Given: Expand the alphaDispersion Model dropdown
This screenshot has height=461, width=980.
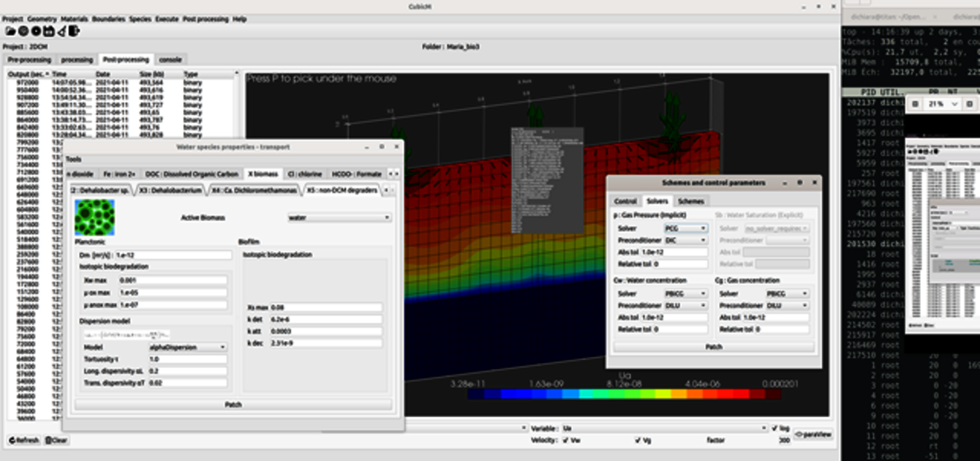Looking at the screenshot, I should [x=187, y=348].
